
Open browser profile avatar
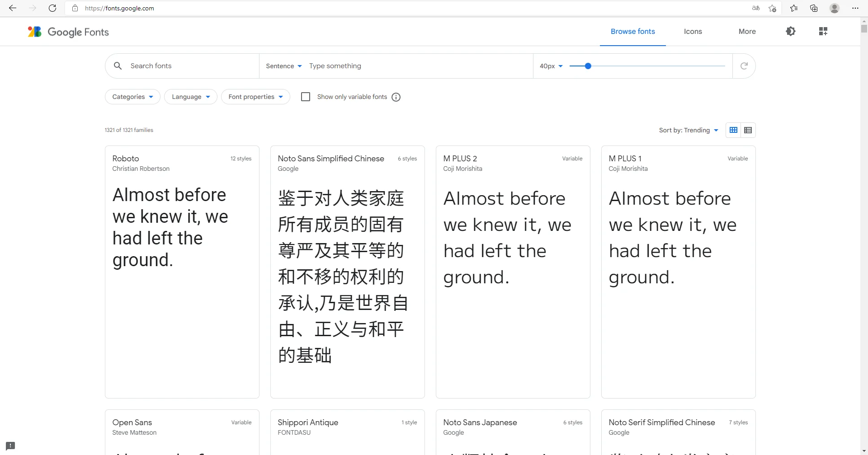click(x=835, y=8)
